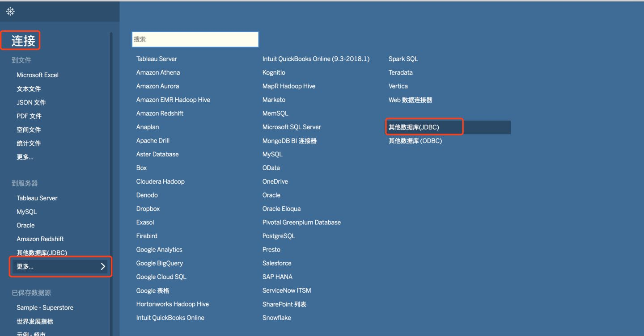Choose Google Cloud SQL connector
The height and width of the screenshot is (336, 644).
(x=161, y=277)
